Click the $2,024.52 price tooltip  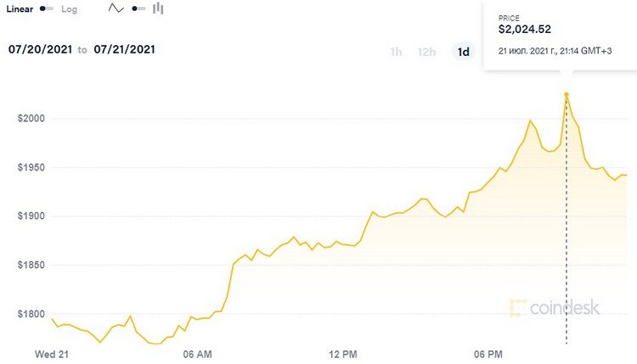point(560,32)
